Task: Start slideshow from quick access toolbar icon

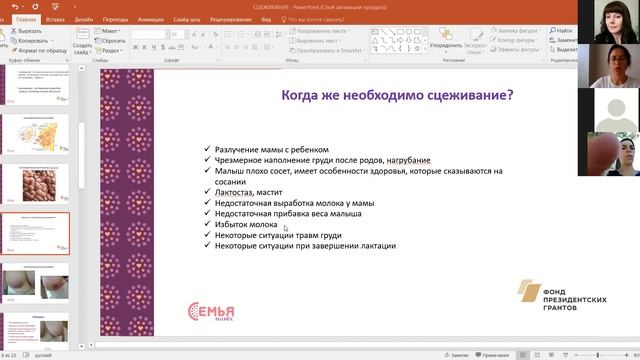Action: pos(55,7)
